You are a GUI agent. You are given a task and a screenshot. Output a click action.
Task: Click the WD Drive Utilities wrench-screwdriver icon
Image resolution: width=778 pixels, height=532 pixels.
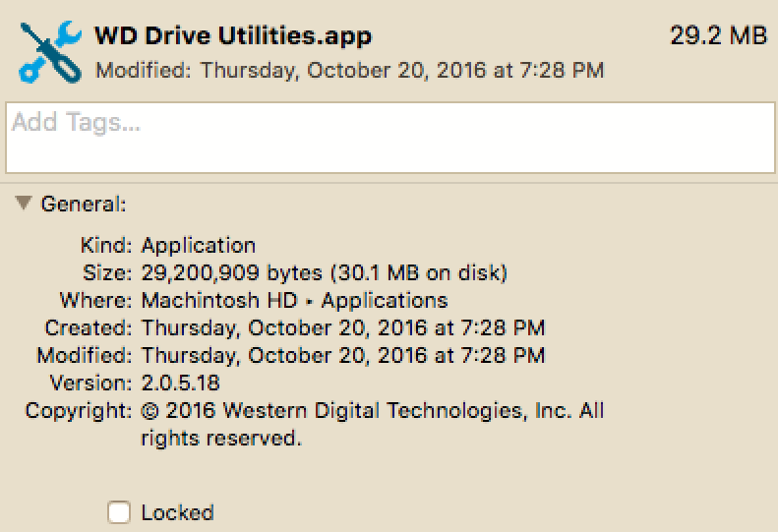pyautogui.click(x=50, y=51)
